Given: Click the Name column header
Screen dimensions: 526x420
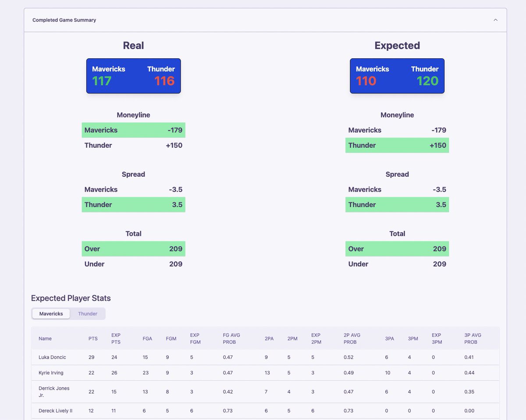Looking at the screenshot, I should (x=45, y=338).
